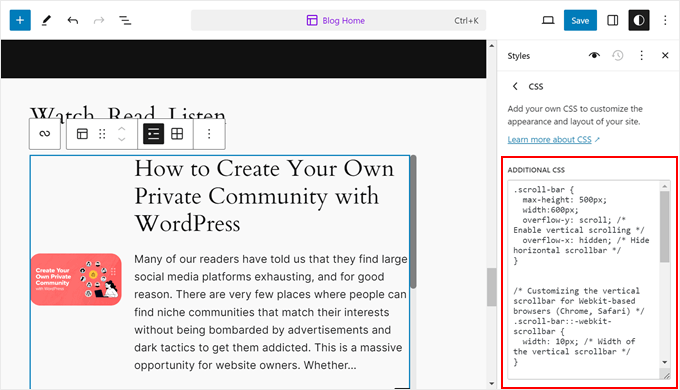Open the document overview list view
This screenshot has height=390, width=680.
pyautogui.click(x=125, y=20)
